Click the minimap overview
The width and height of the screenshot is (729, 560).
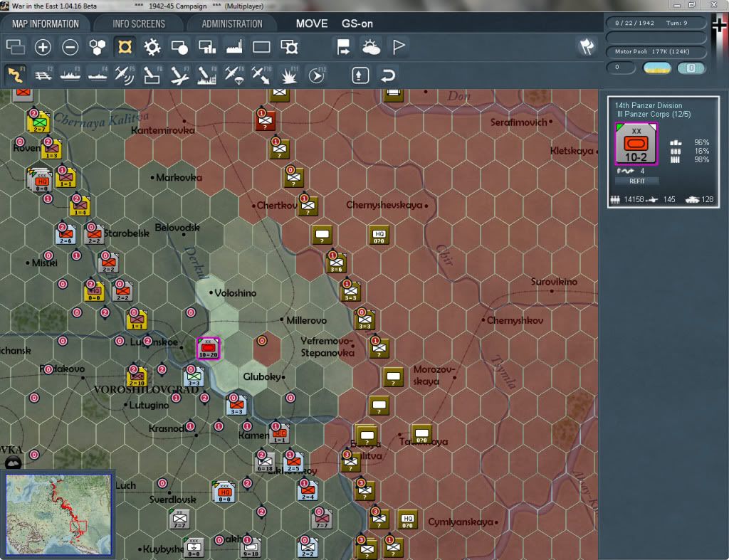[x=58, y=514]
